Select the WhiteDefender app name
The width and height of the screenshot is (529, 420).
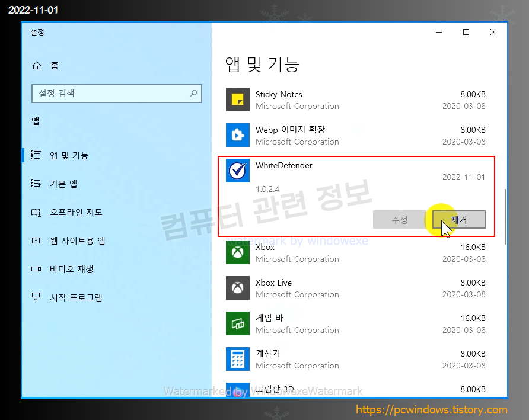point(283,165)
